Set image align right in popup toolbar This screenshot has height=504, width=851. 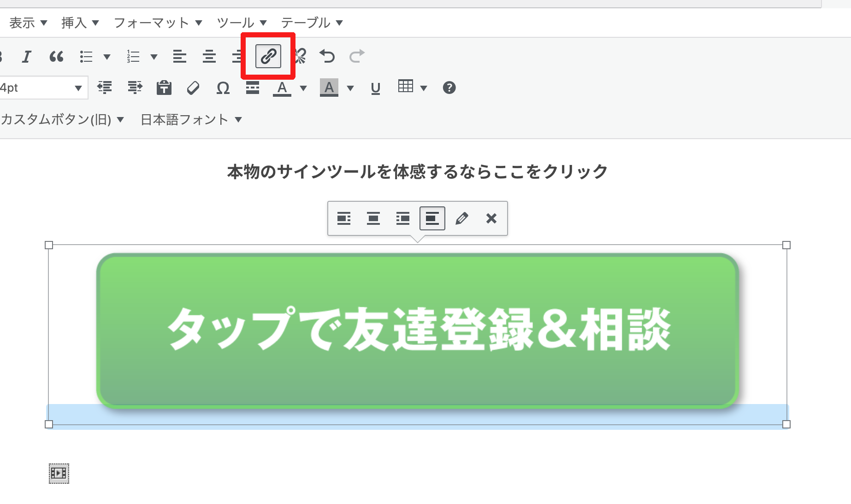tap(403, 218)
